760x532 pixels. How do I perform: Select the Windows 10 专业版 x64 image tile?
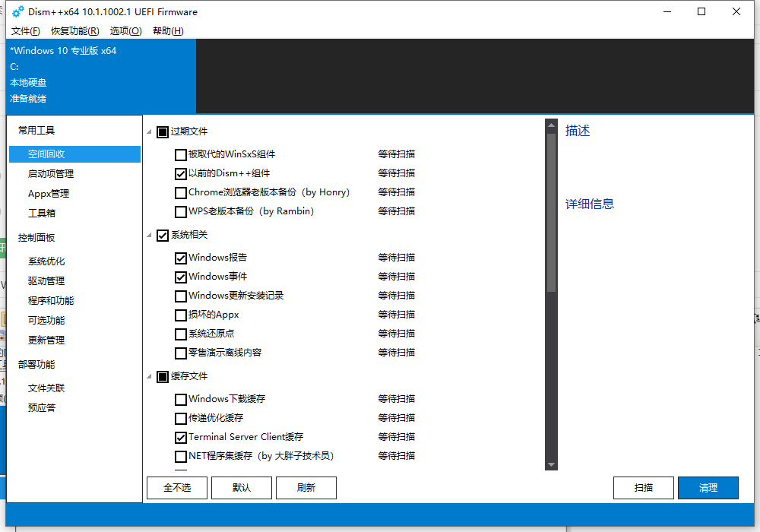101,75
